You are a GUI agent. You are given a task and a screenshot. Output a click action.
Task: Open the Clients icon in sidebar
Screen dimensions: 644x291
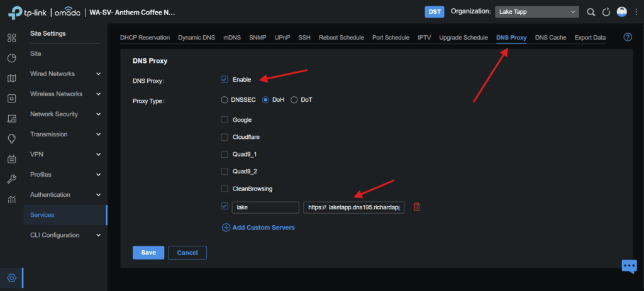[12, 119]
